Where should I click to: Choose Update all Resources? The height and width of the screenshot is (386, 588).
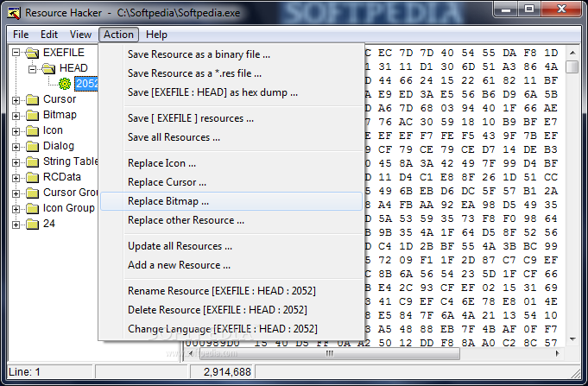231,246
